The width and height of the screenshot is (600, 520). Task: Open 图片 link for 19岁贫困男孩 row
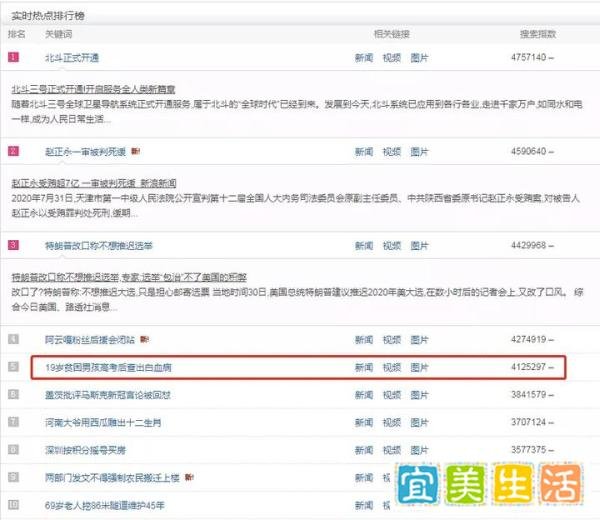[419, 368]
